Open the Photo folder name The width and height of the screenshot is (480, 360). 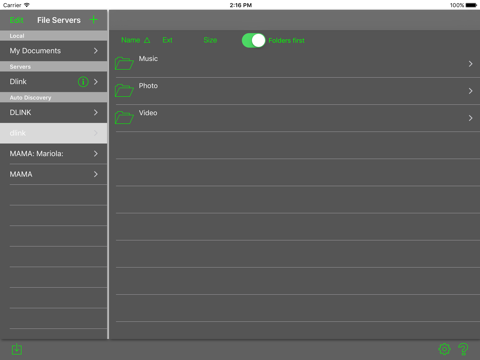[x=148, y=86]
